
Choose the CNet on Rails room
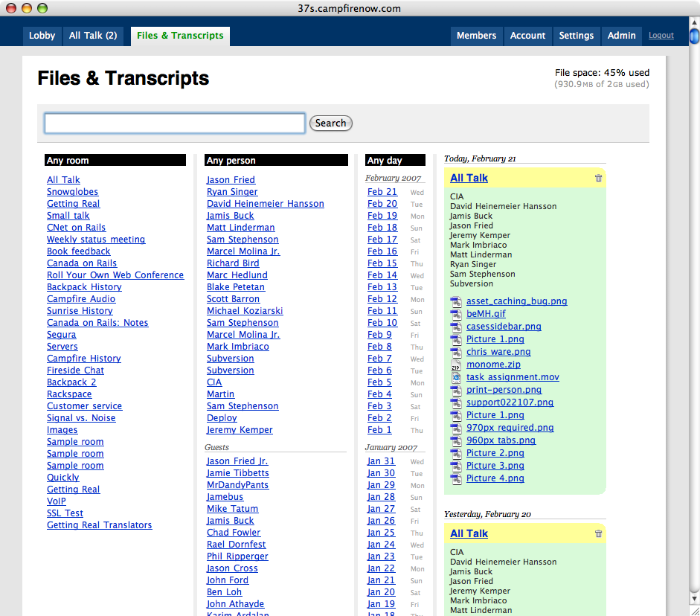pyautogui.click(x=77, y=228)
